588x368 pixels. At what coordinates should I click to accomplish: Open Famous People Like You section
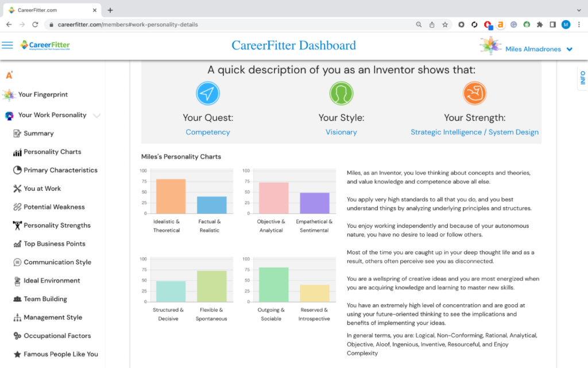[61, 354]
